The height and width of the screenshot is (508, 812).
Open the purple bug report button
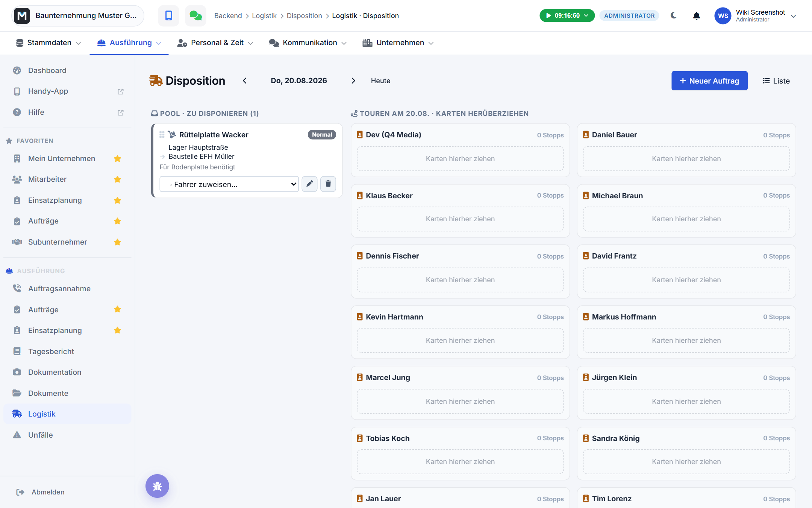pos(157,486)
